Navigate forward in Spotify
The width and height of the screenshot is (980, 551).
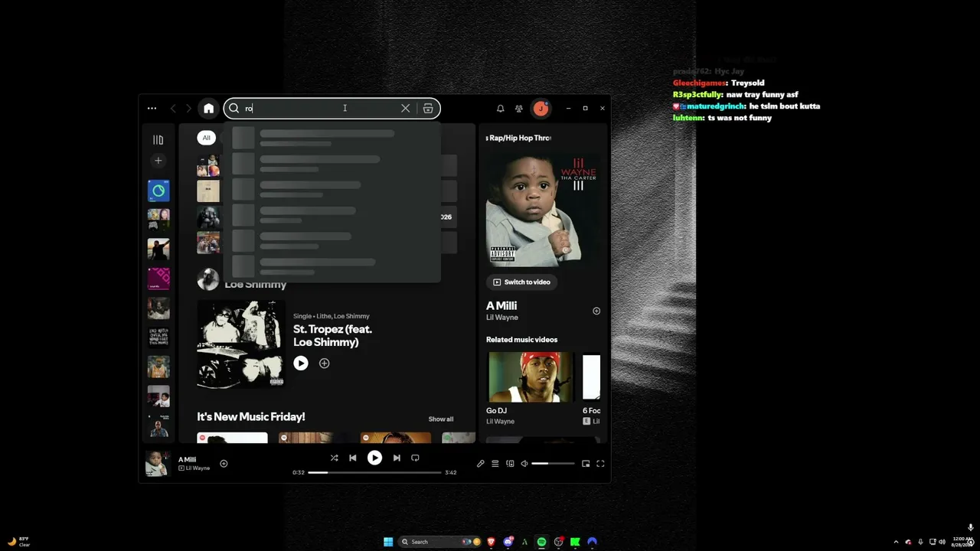coord(188,109)
